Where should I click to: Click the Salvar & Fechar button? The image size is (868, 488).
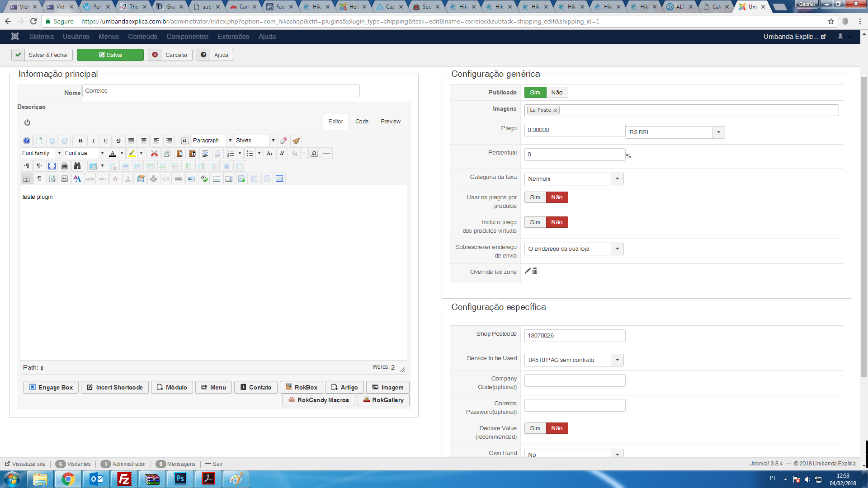coord(42,55)
